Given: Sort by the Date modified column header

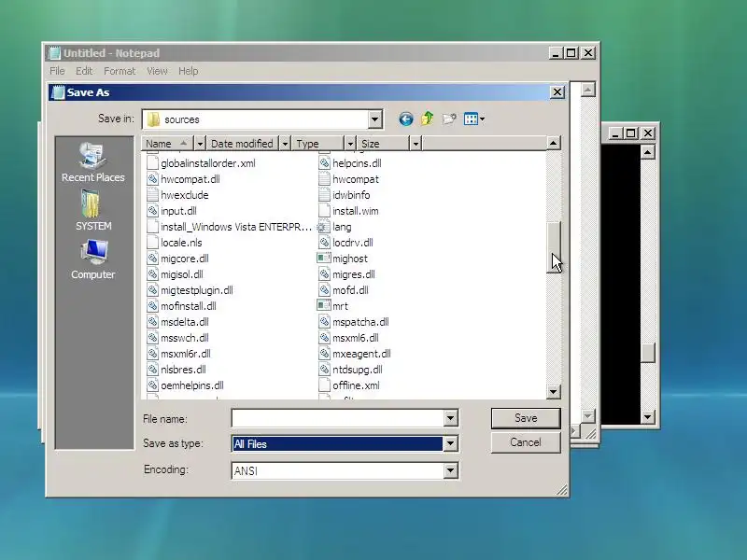Looking at the screenshot, I should click(243, 144).
